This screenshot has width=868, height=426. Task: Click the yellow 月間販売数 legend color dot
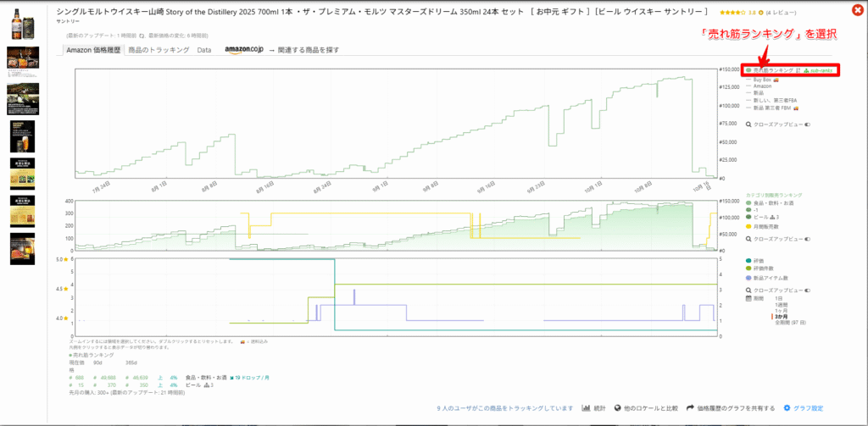(748, 224)
